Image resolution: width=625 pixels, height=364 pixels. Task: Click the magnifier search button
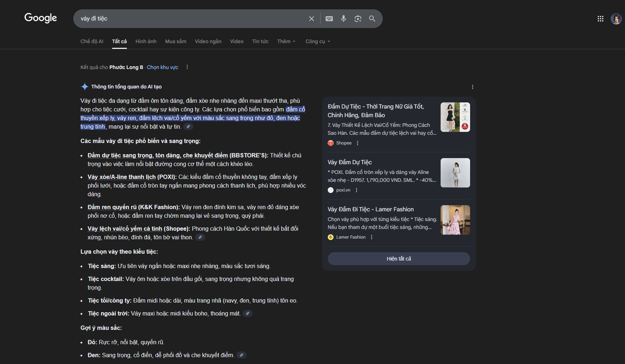click(372, 19)
